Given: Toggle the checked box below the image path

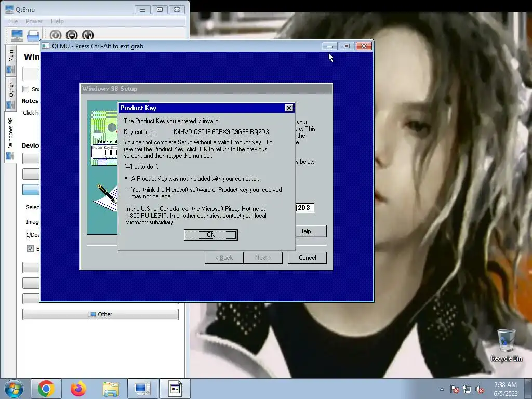Looking at the screenshot, I should (30, 249).
